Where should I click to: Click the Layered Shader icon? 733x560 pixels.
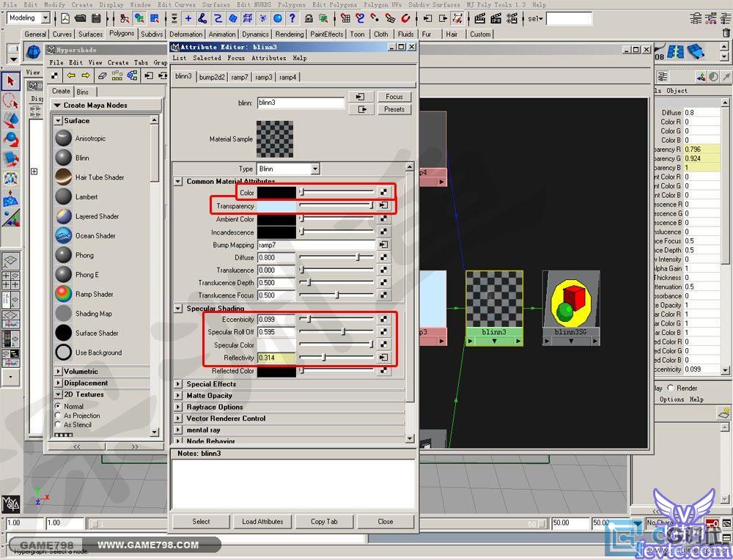click(x=64, y=216)
